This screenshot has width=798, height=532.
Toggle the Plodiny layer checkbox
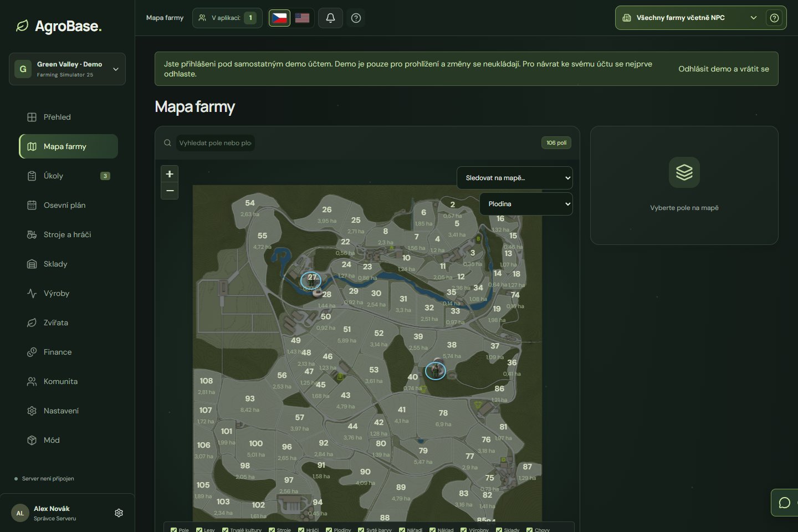click(329, 530)
